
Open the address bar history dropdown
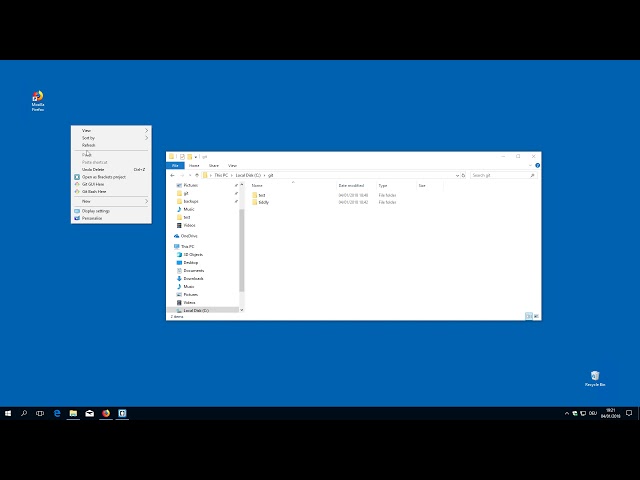point(457,175)
